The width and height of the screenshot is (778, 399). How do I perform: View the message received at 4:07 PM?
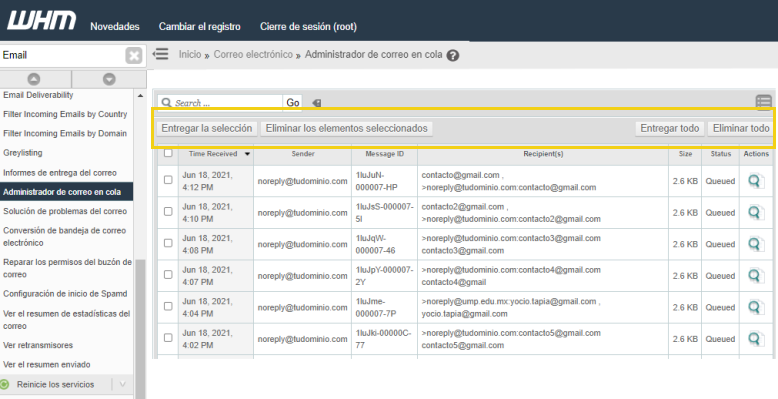tap(755, 276)
